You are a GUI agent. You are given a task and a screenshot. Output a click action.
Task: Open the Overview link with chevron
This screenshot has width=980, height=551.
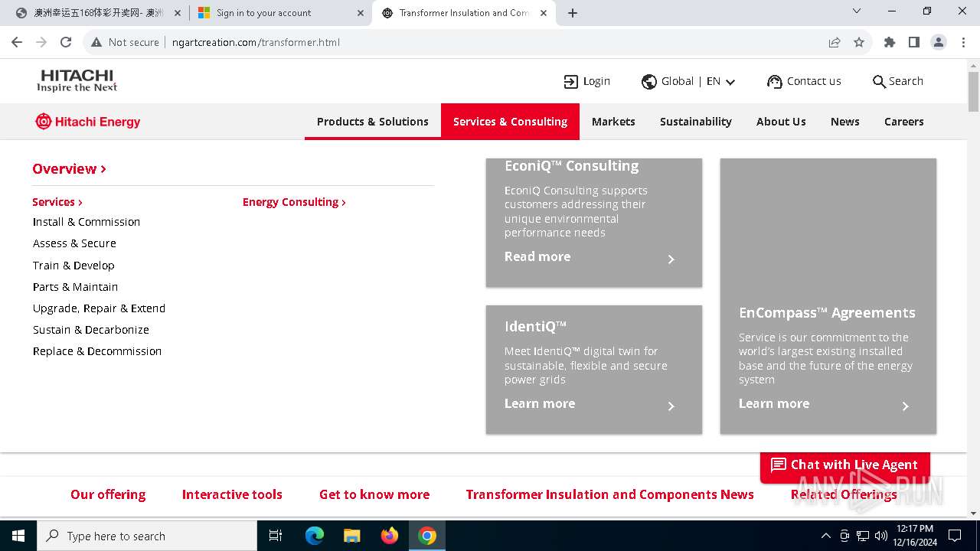pyautogui.click(x=69, y=169)
